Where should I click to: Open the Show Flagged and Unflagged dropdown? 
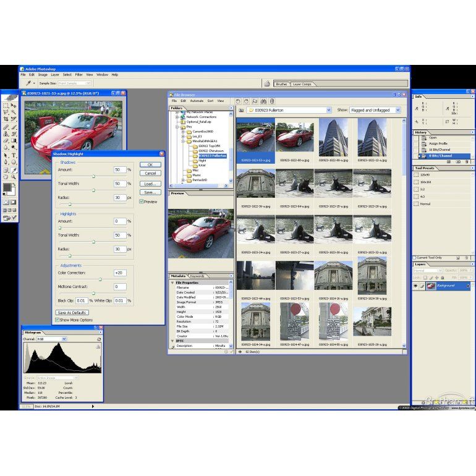(397, 110)
